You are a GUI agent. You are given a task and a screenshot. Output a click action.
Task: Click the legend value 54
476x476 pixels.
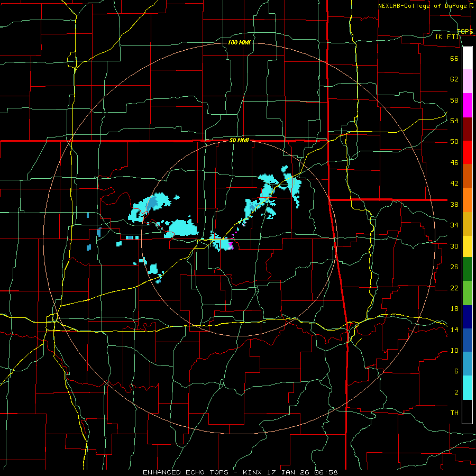[454, 121]
